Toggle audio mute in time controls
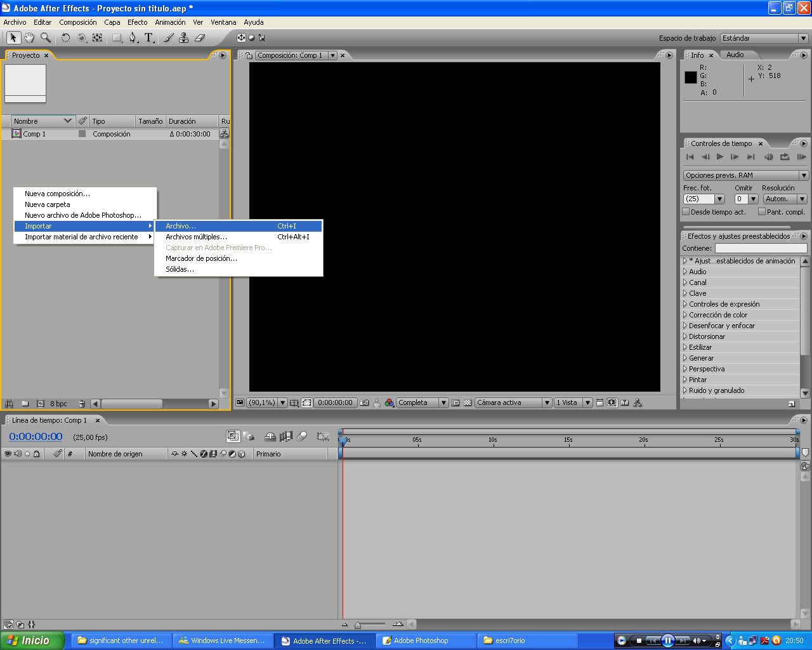 (768, 157)
